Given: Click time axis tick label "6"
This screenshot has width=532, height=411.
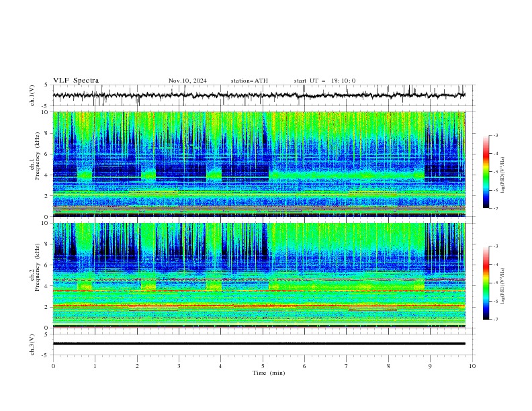Looking at the screenshot, I should pyautogui.click(x=304, y=366).
